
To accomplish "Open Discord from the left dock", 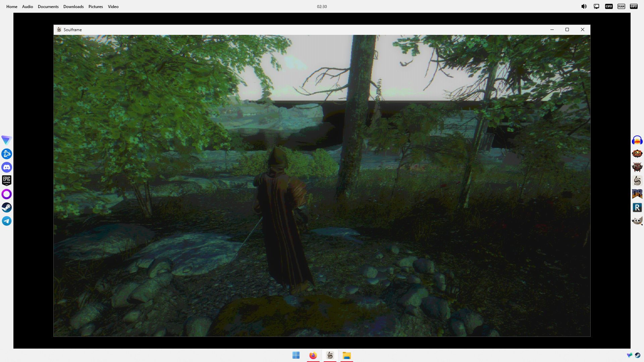I will pos(7,167).
